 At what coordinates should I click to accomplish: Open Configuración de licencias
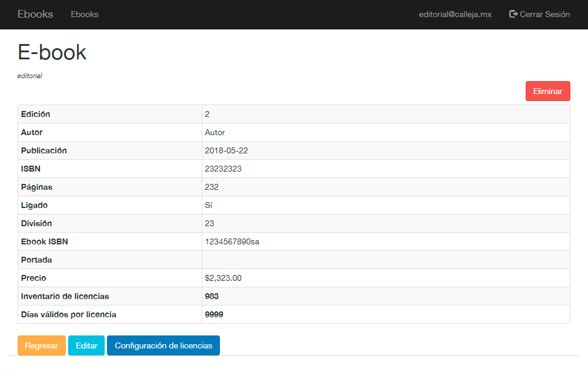(x=163, y=345)
